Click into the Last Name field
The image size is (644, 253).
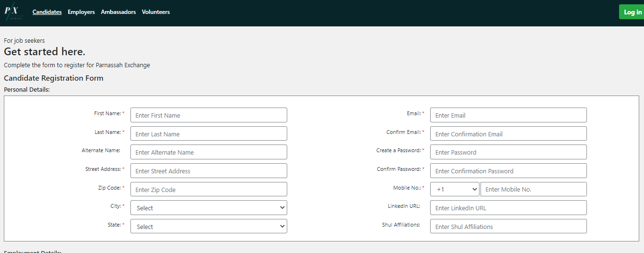[x=209, y=134]
